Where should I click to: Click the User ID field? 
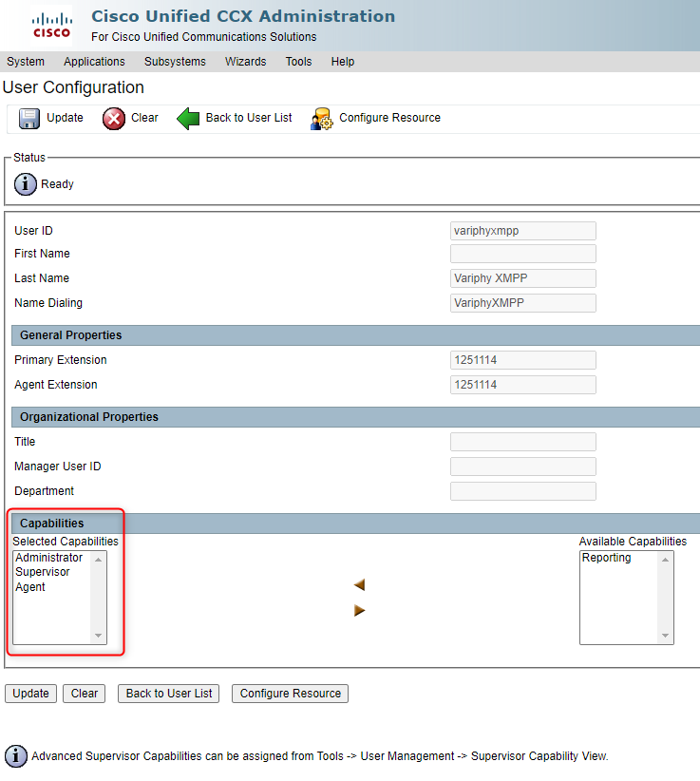(x=523, y=231)
